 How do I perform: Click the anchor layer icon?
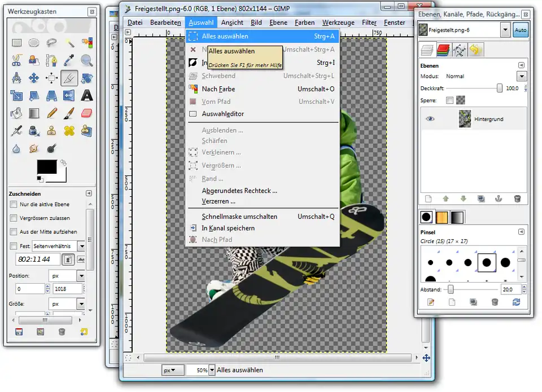(499, 199)
